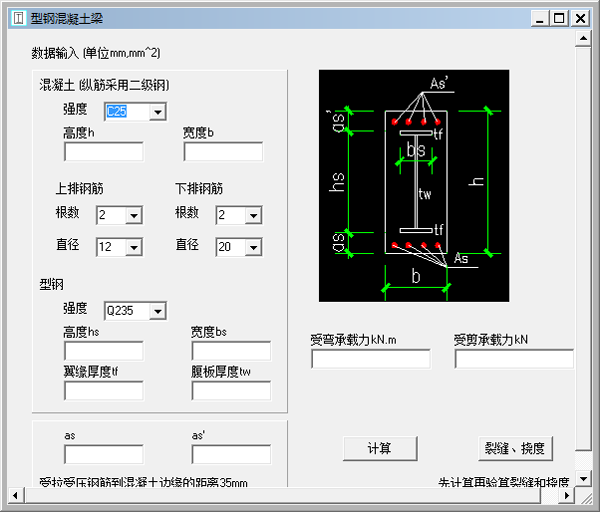Open 下排钢筋 根数 dropdown

pos(253,215)
